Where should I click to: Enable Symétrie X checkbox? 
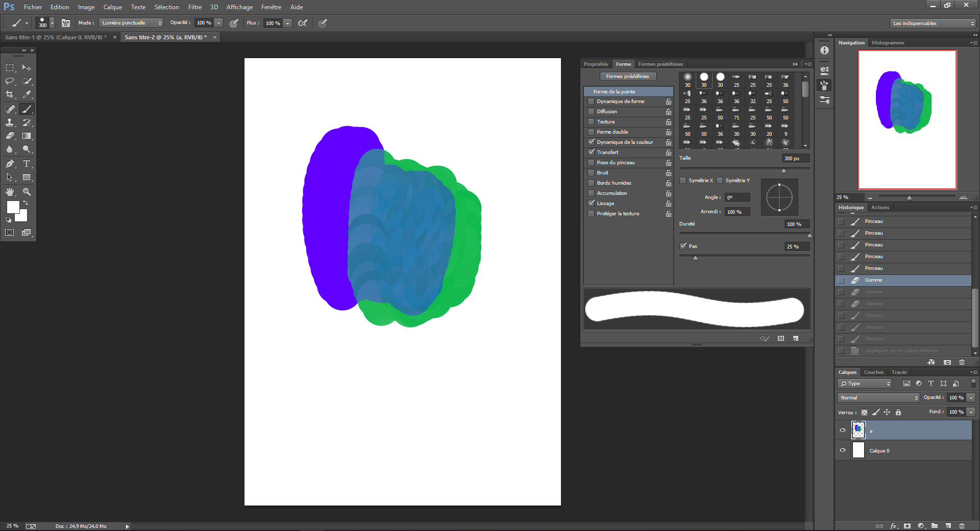tap(683, 181)
